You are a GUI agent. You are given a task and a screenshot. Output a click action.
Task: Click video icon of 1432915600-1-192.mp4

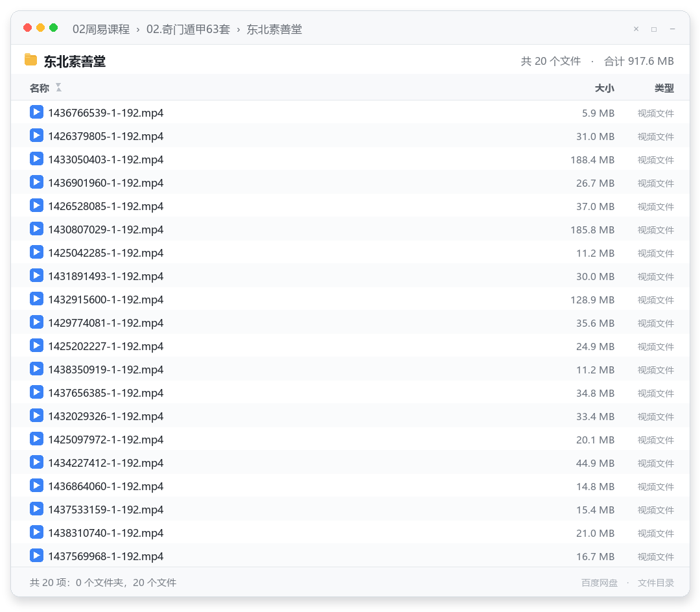click(x=36, y=299)
